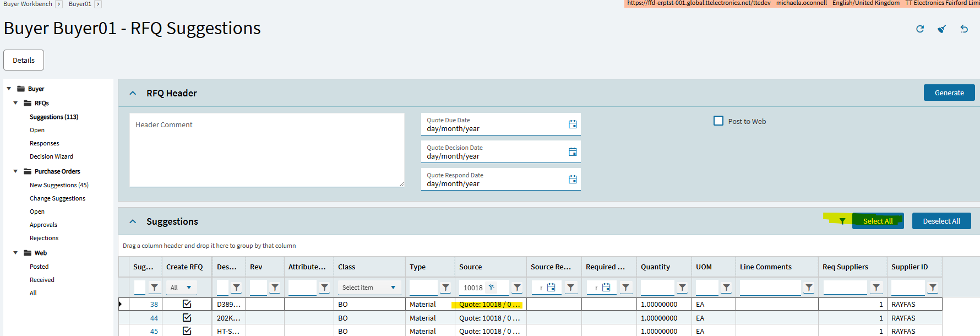Collapse the Buyer tree node

(x=9, y=89)
